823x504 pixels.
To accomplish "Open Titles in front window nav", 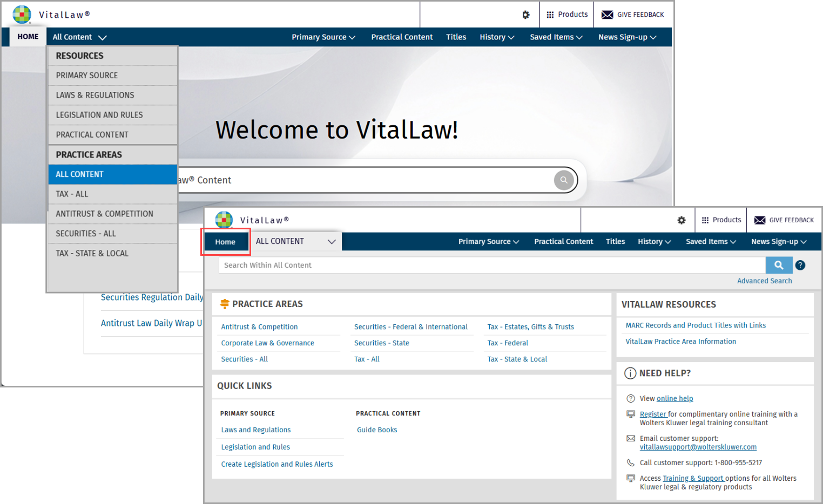I will [x=615, y=242].
